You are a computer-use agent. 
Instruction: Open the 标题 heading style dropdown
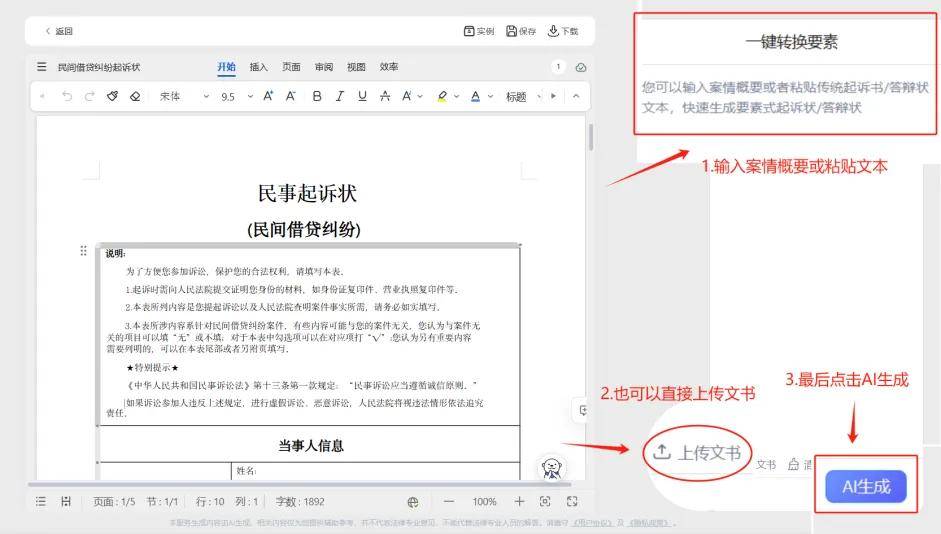[521, 97]
